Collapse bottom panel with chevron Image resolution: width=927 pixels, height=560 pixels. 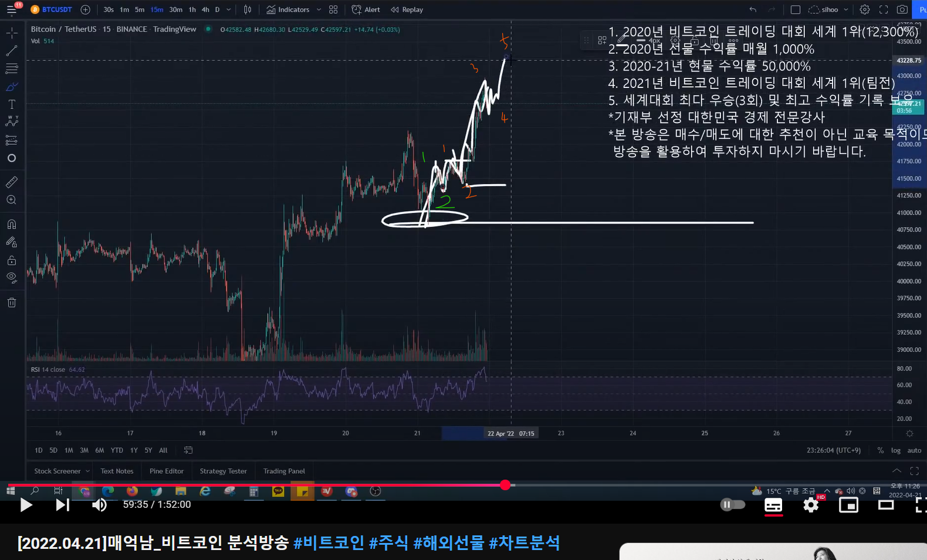(896, 471)
